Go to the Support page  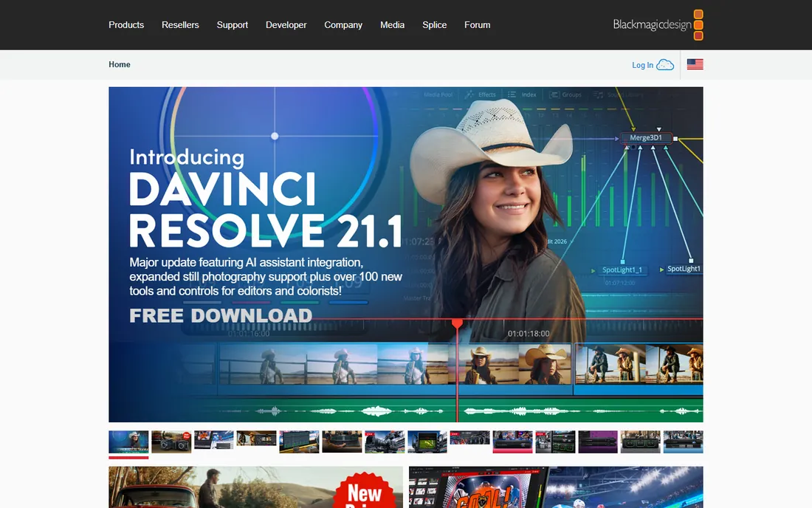(x=232, y=25)
